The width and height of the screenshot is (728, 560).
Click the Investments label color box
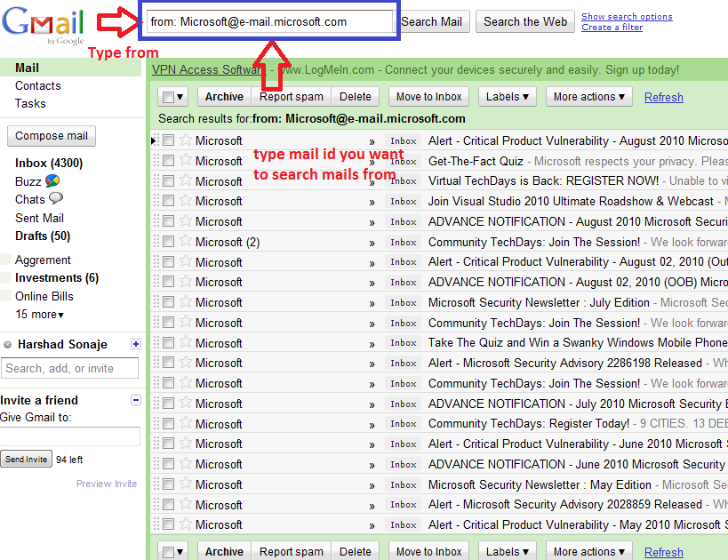(6, 277)
